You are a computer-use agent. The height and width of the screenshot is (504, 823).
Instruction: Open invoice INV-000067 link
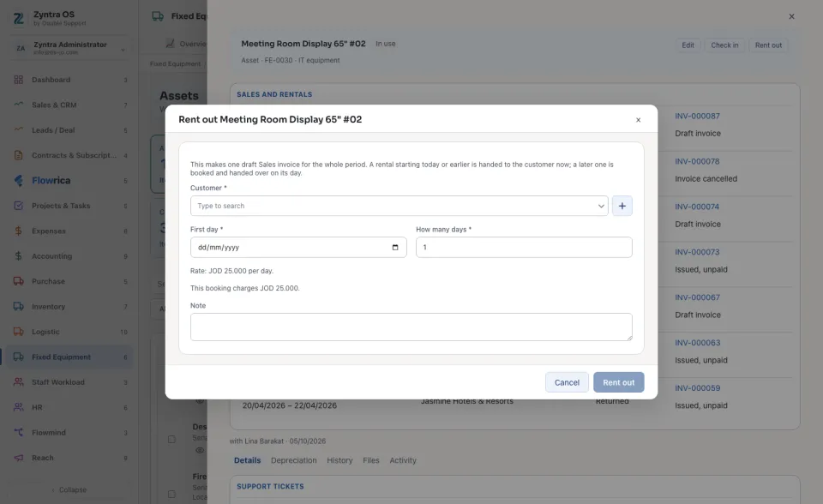pos(697,297)
